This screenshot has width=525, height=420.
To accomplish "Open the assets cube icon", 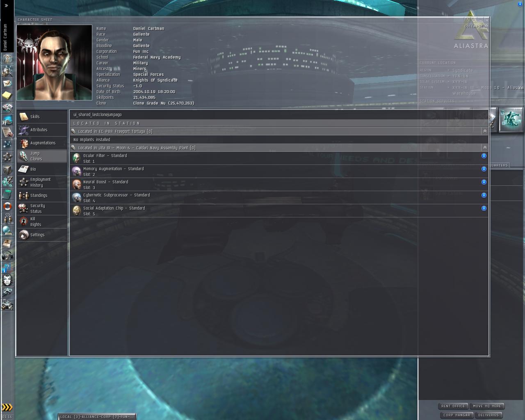I will [x=7, y=169].
